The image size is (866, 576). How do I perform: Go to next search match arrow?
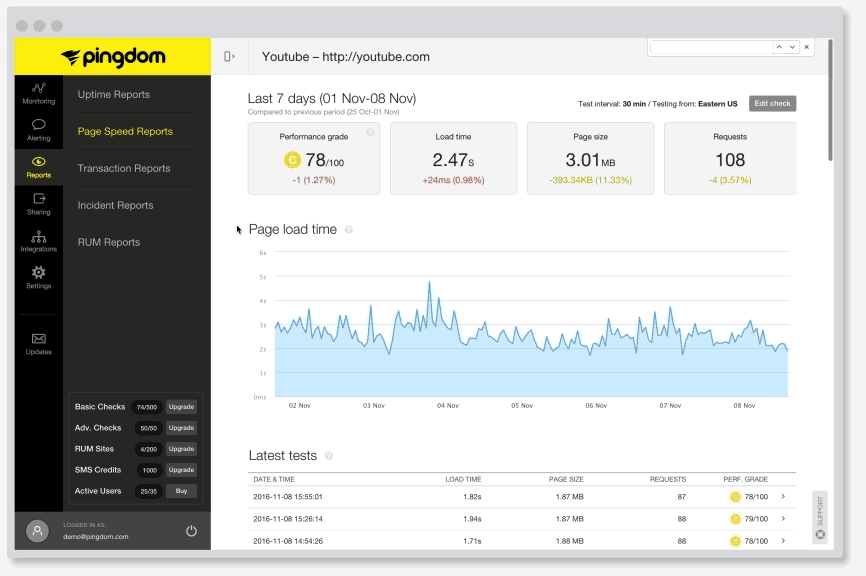click(x=793, y=47)
